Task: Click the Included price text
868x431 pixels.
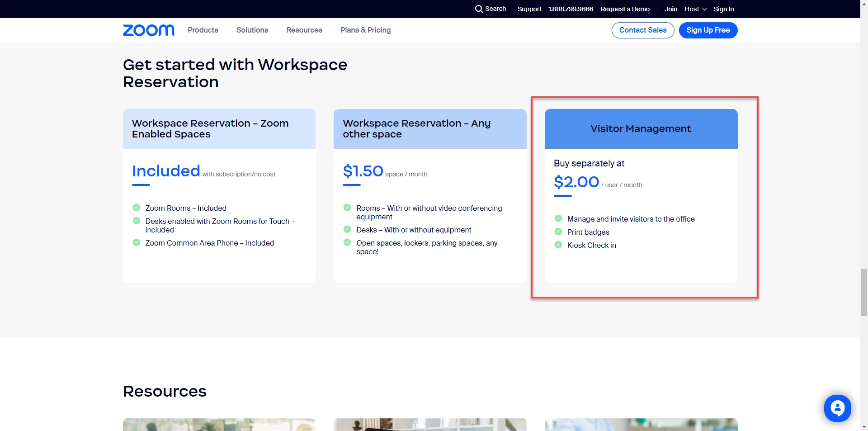Action: 166,171
